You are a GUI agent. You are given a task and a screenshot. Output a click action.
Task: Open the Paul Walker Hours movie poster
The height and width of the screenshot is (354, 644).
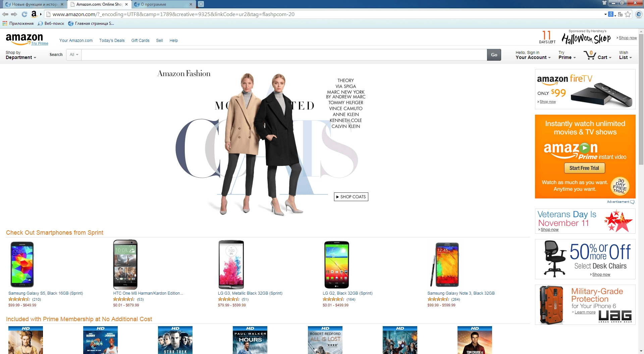pyautogui.click(x=250, y=340)
